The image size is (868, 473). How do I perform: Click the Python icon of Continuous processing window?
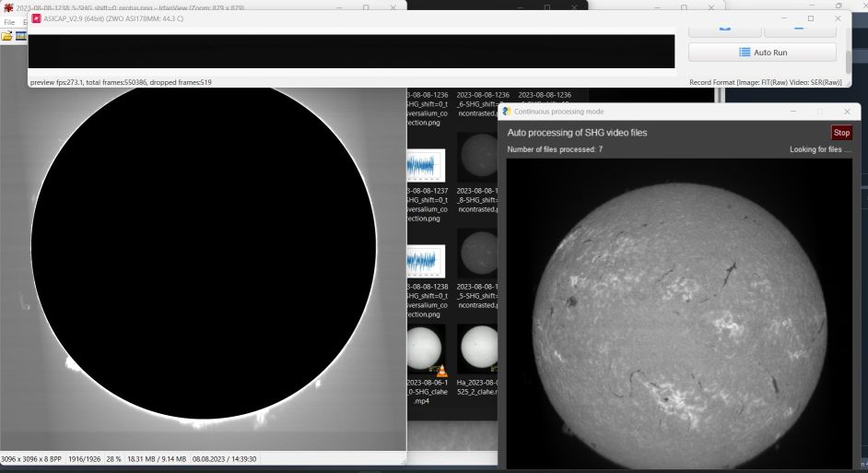(507, 112)
